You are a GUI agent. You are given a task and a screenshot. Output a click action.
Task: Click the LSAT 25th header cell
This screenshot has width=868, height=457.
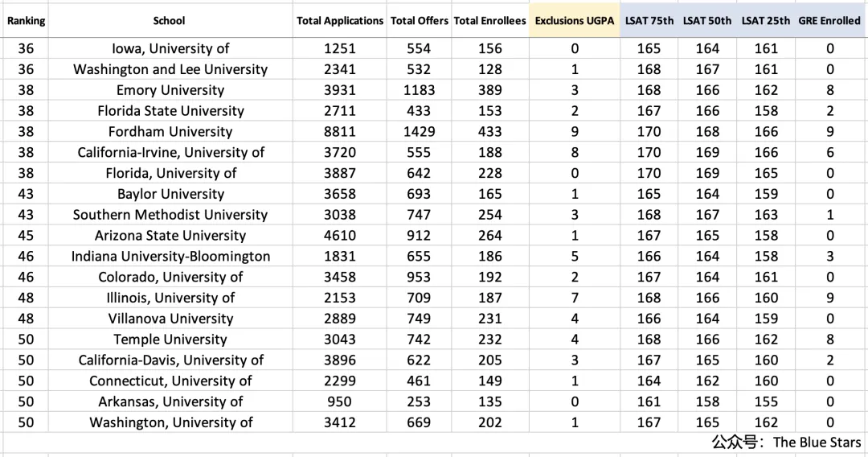tap(766, 21)
